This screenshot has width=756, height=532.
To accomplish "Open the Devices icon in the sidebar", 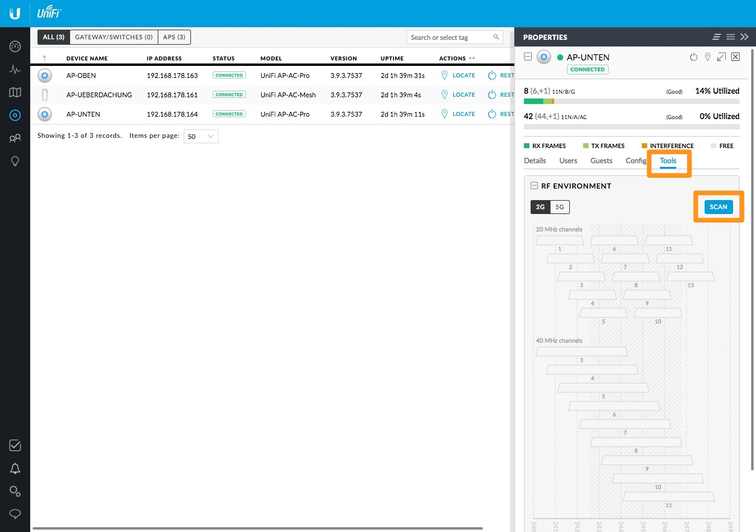I will [x=15, y=115].
